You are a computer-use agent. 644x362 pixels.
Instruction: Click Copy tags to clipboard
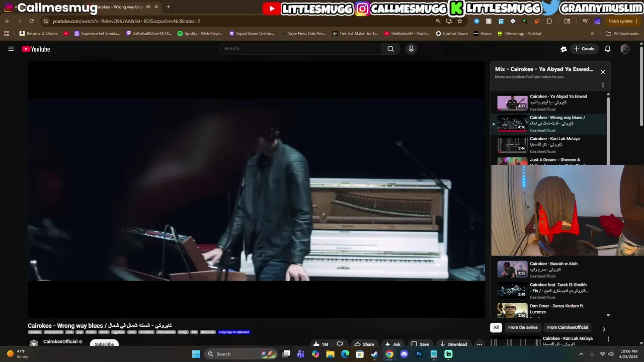234,332
